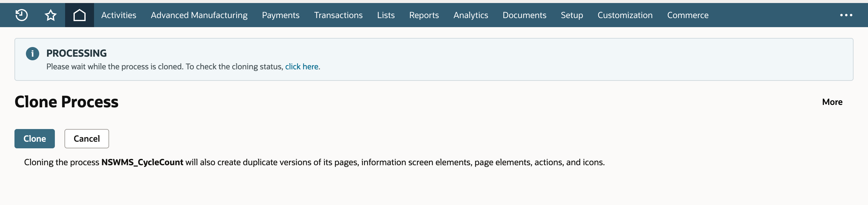Click the Processing info icon
The width and height of the screenshot is (868, 205).
point(33,54)
